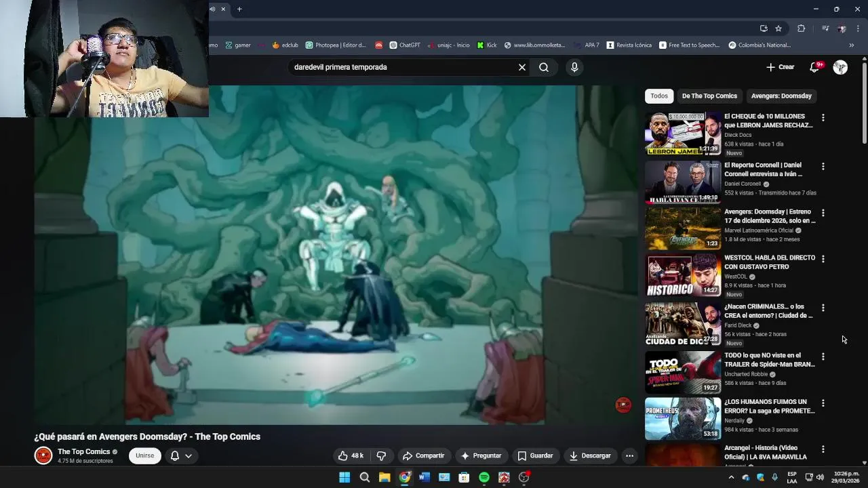
Task: Show hidden bookmarks with the chevron
Action: (x=852, y=45)
